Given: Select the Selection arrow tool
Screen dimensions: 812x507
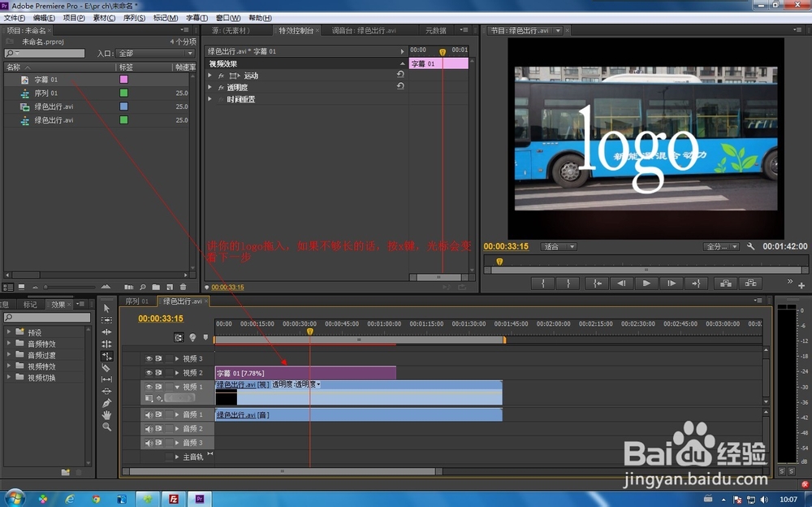Looking at the screenshot, I should coord(106,308).
